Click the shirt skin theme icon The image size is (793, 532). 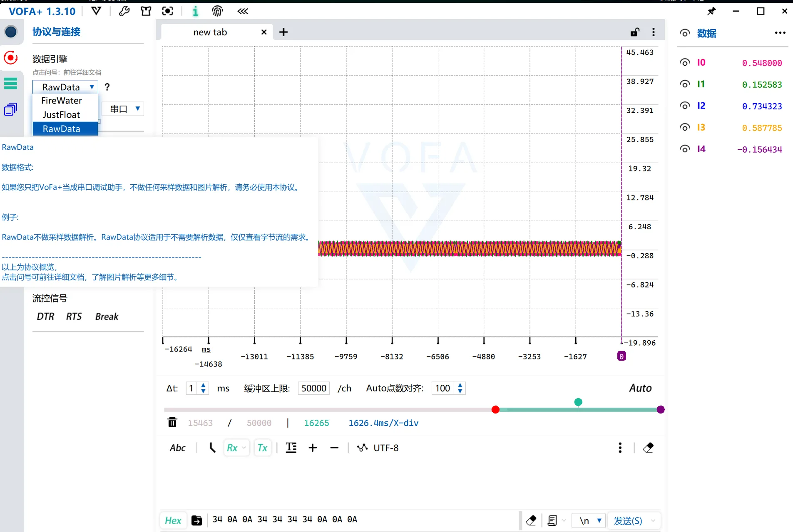pos(146,11)
